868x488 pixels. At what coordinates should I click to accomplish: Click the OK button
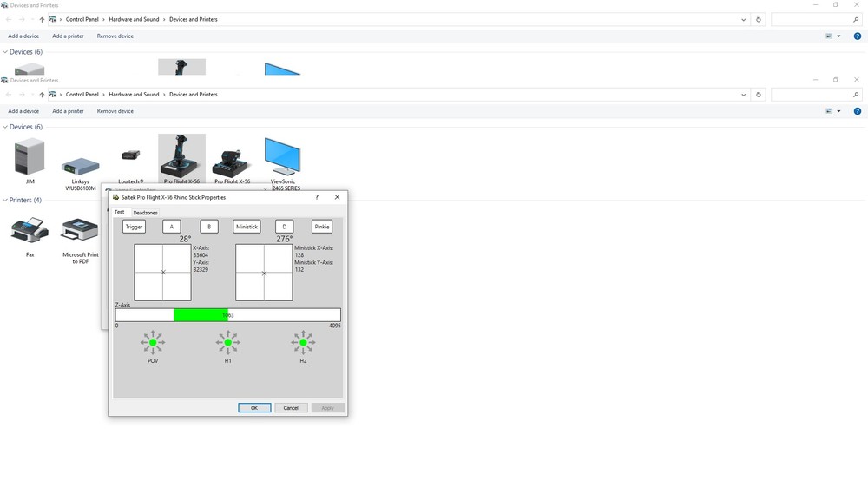coord(254,408)
